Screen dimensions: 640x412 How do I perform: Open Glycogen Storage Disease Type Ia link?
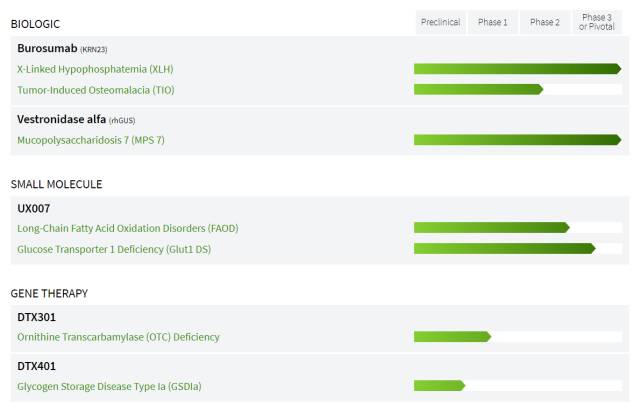point(109,386)
